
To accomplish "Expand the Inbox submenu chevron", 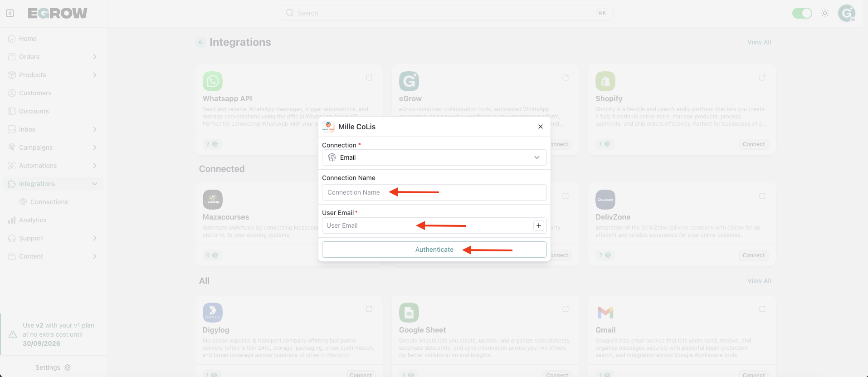I will pos(95,129).
